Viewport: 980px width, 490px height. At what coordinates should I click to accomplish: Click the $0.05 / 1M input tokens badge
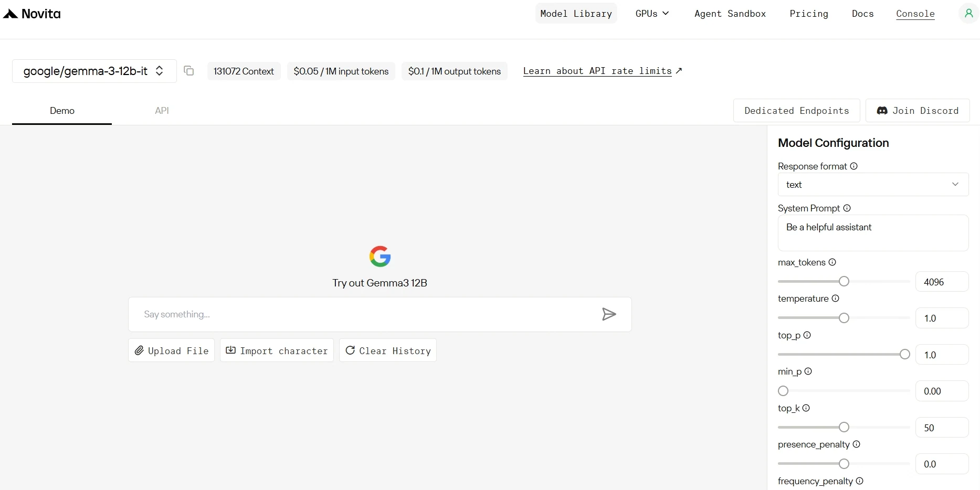click(341, 71)
